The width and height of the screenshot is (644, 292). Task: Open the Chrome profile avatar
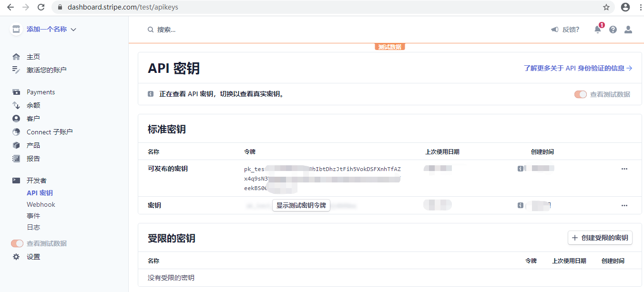[x=625, y=7]
